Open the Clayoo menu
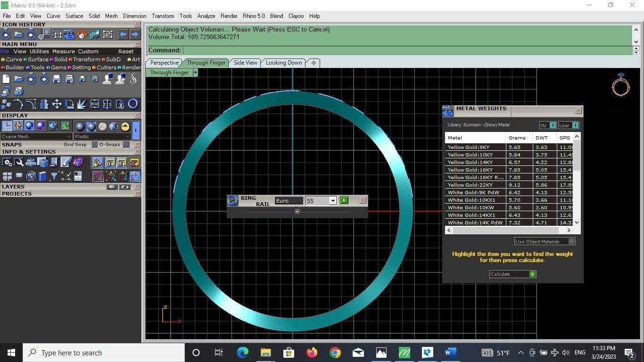The image size is (644, 362). coord(296,16)
